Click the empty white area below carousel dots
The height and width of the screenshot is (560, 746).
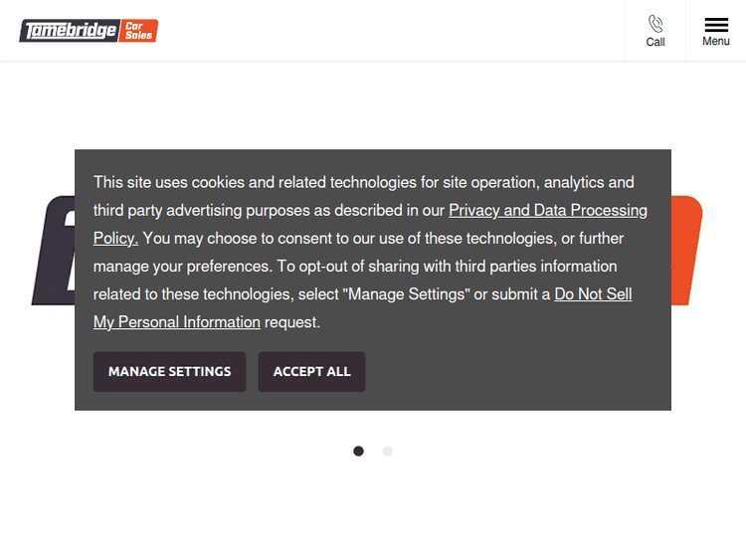point(373,512)
